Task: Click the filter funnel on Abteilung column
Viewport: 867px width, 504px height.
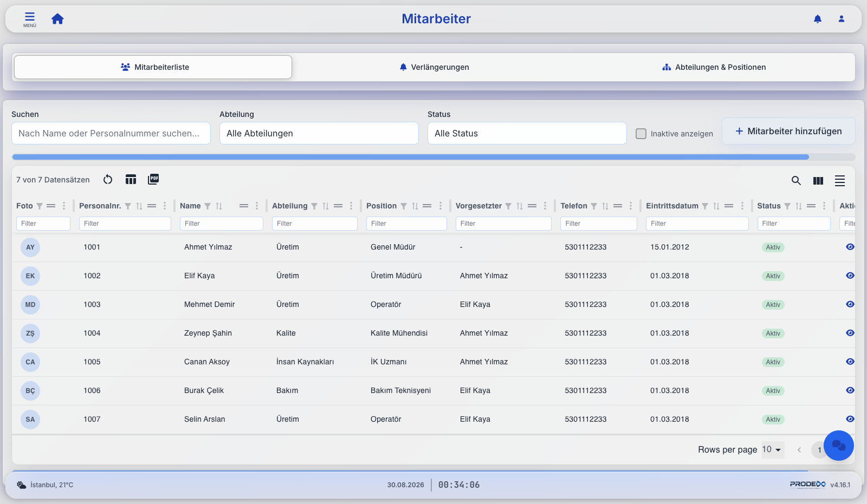Action: coord(314,206)
